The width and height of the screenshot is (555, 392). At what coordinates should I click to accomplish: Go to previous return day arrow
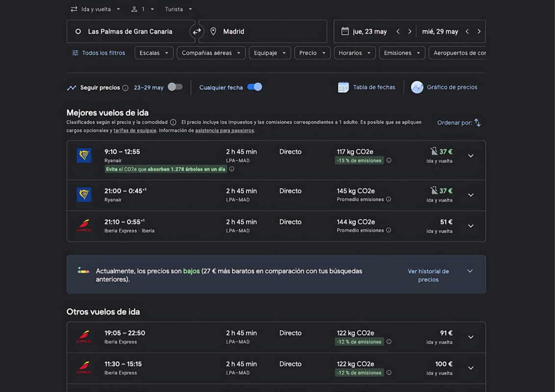(467, 31)
